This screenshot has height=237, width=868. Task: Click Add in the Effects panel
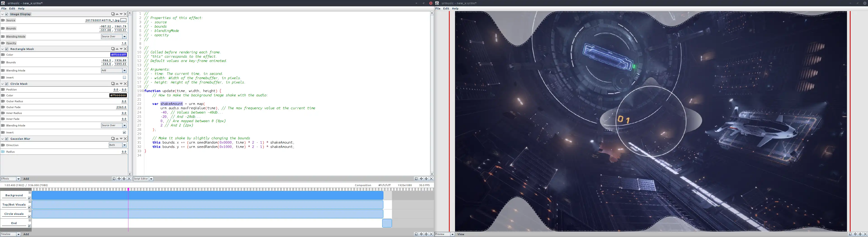pyautogui.click(x=26, y=179)
